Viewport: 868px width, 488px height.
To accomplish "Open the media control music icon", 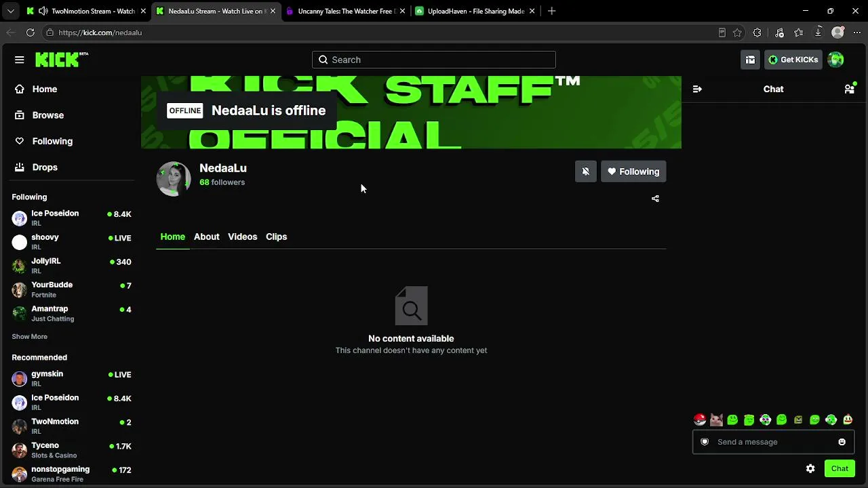I will tap(779, 33).
